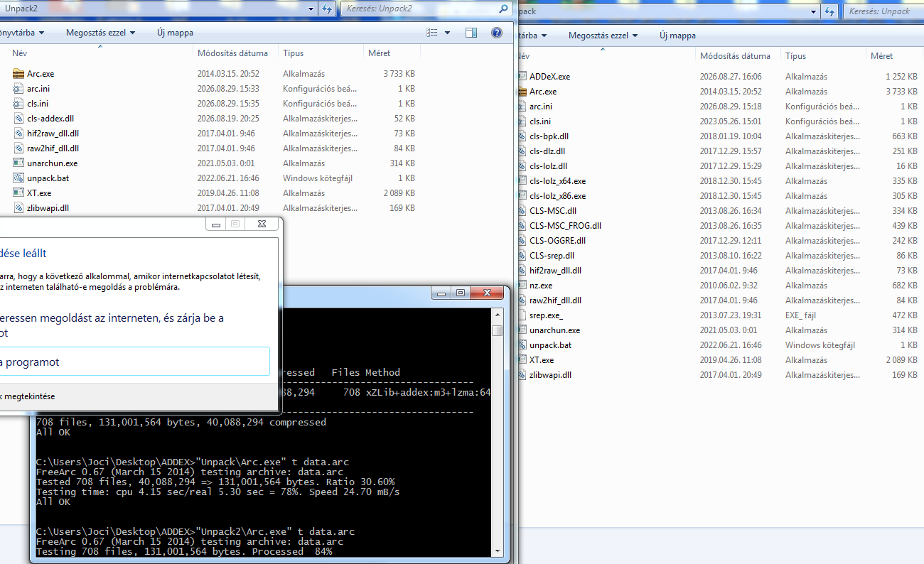The height and width of the screenshot is (564, 924).
Task: Select cls-lolz_x64.exe icon in Unpack window
Action: coord(522,181)
